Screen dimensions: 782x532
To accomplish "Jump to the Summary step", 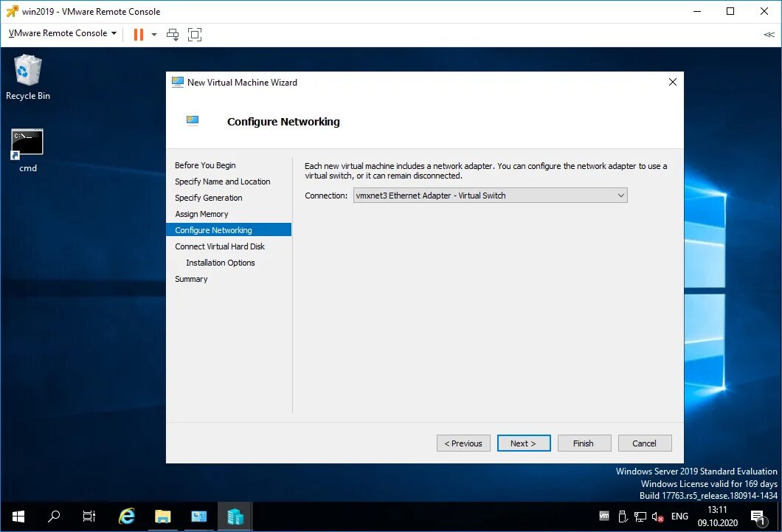I will 191,279.
